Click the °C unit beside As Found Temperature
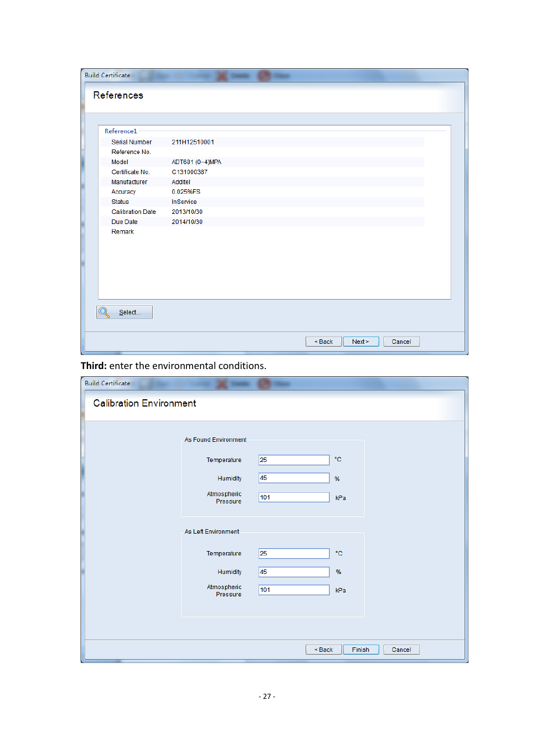This screenshot has width=534, height=756. 338,460
